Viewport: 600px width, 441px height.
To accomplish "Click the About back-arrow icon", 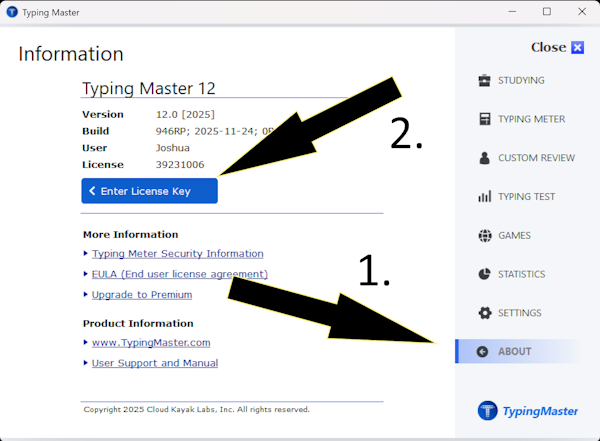I will tap(483, 351).
